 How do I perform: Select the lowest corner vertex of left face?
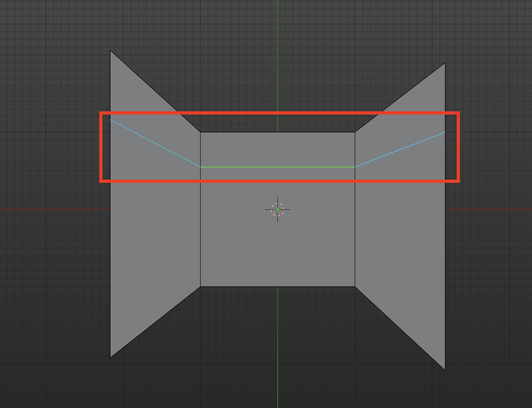point(110,358)
